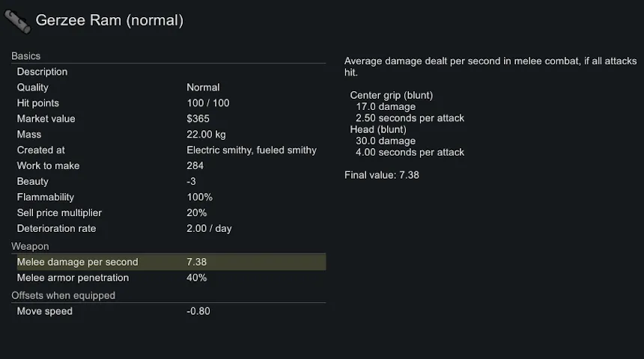Viewport: 644px width, 359px height.
Task: Click Offsets when equipped header
Action: [x=64, y=295]
